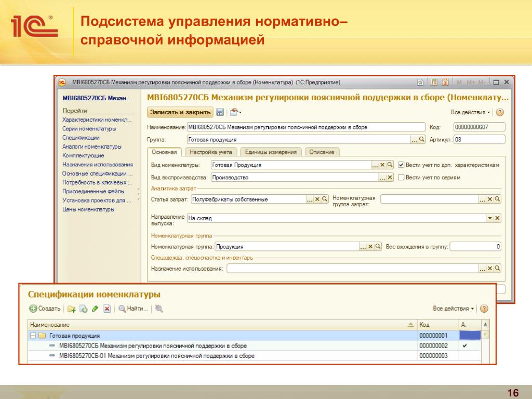
Task: Clear the Номенклатурная группа затрат field
Action: pos(490,199)
